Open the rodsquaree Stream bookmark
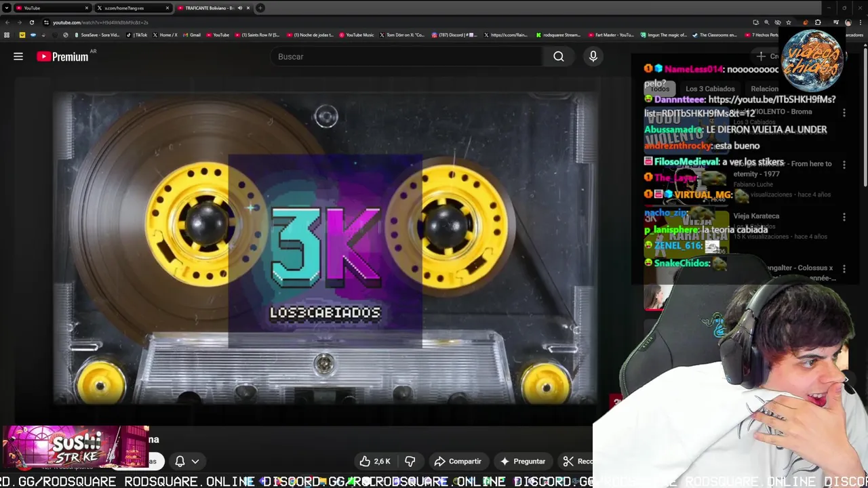Image resolution: width=868 pixels, height=488 pixels. click(x=558, y=35)
